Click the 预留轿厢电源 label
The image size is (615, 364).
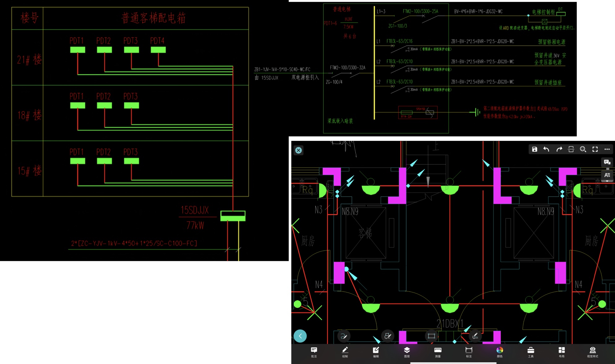click(x=552, y=42)
